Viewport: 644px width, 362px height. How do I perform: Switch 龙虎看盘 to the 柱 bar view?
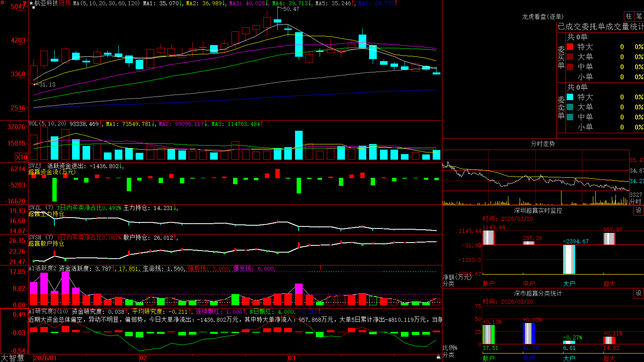(x=629, y=16)
